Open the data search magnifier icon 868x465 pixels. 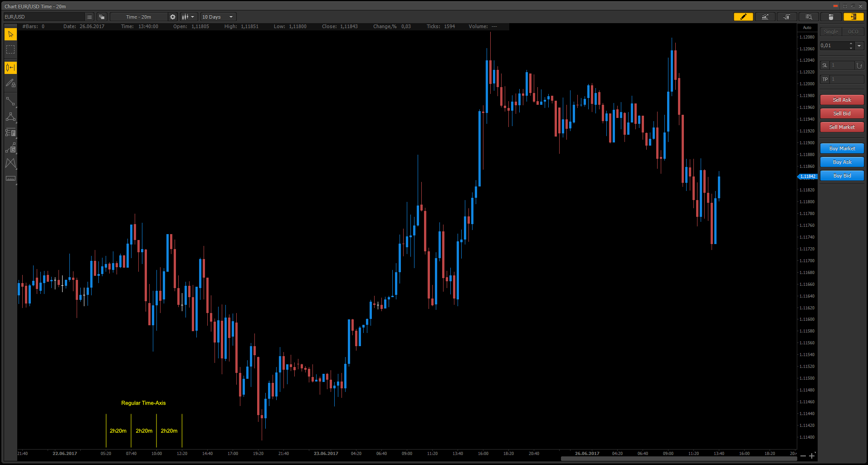coord(809,17)
